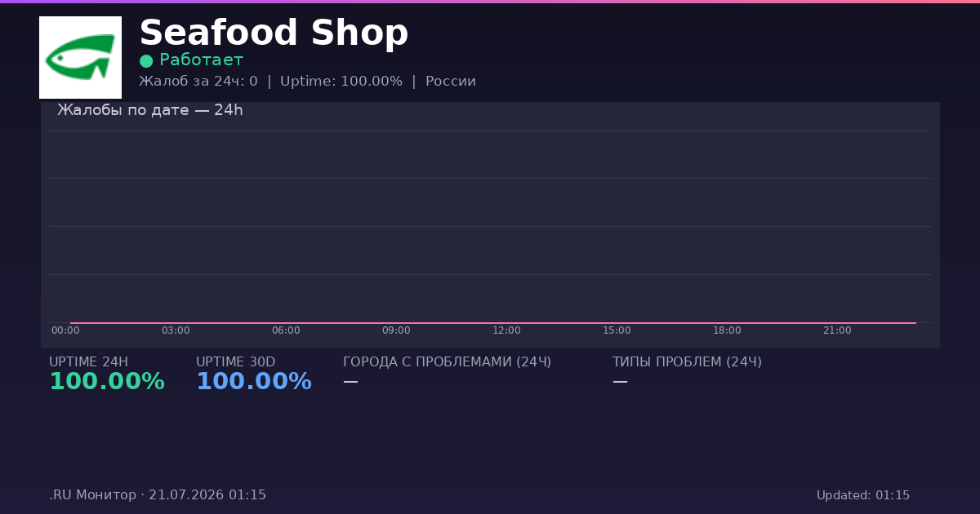Click the Seafood Shop fish logo
980x514 pixels.
point(80,57)
